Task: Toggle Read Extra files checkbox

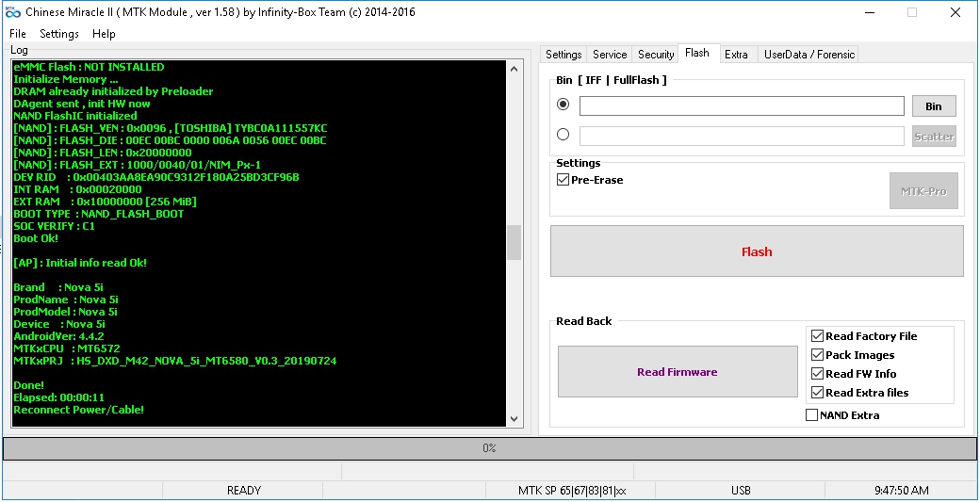Action: click(859, 392)
